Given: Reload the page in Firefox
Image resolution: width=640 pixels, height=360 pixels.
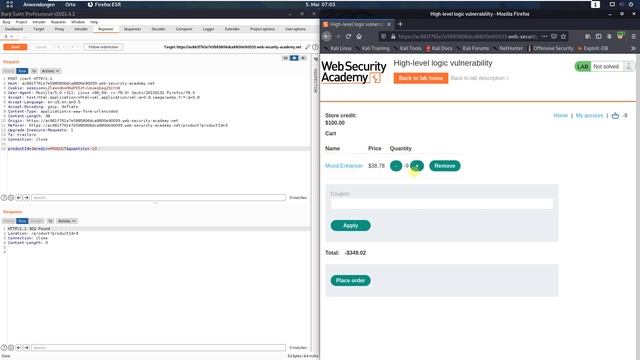Looking at the screenshot, I should click(348, 36).
